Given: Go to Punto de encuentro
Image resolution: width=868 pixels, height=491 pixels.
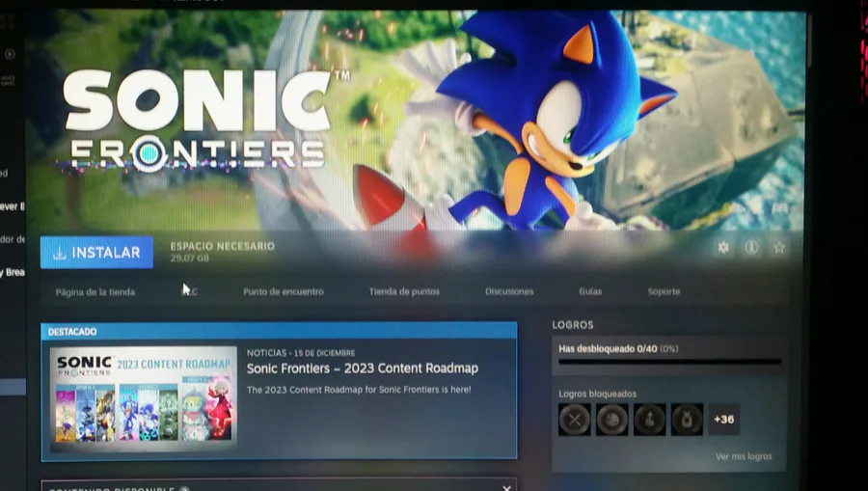Looking at the screenshot, I should click(x=284, y=291).
